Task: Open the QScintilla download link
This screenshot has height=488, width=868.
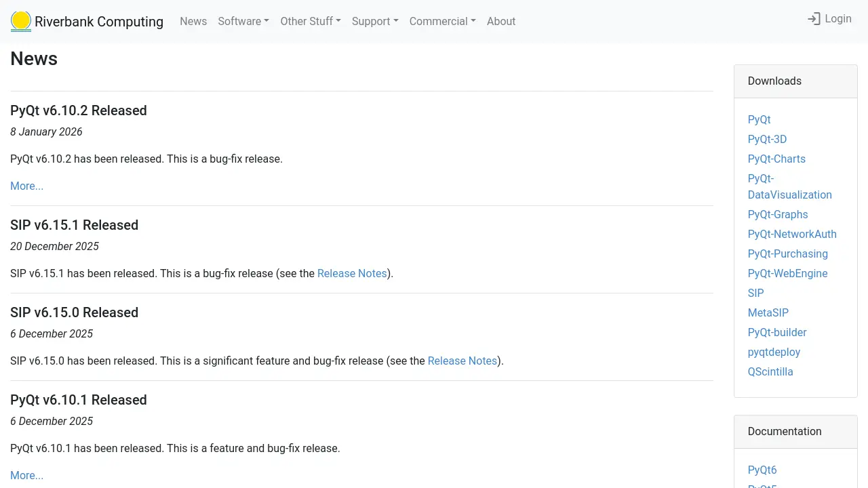Action: tap(770, 371)
